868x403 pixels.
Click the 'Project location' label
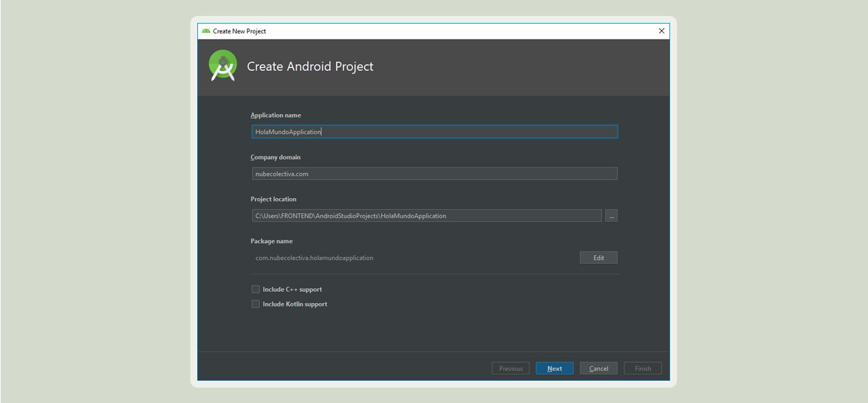(274, 199)
